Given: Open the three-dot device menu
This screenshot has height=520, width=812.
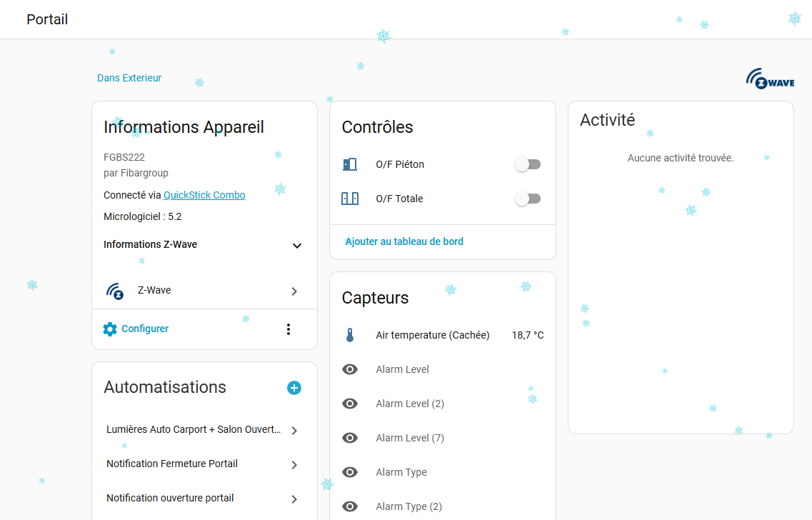Looking at the screenshot, I should [289, 329].
